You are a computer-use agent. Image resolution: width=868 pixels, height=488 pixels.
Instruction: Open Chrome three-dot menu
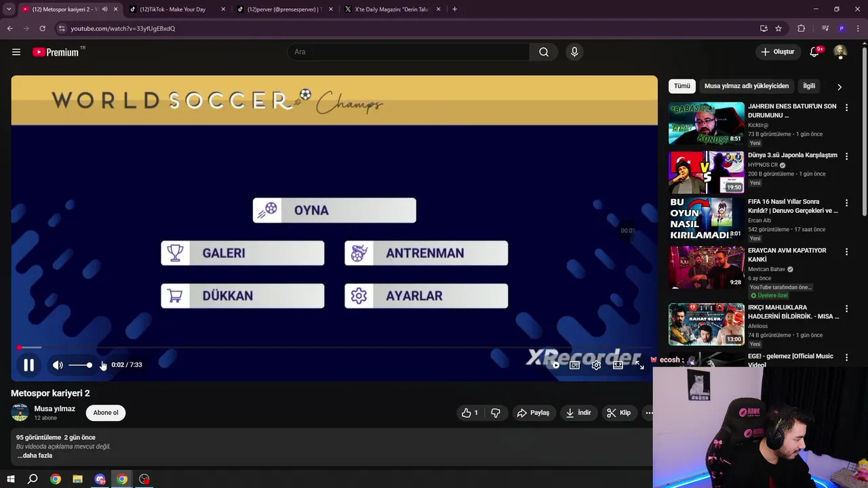[859, 28]
